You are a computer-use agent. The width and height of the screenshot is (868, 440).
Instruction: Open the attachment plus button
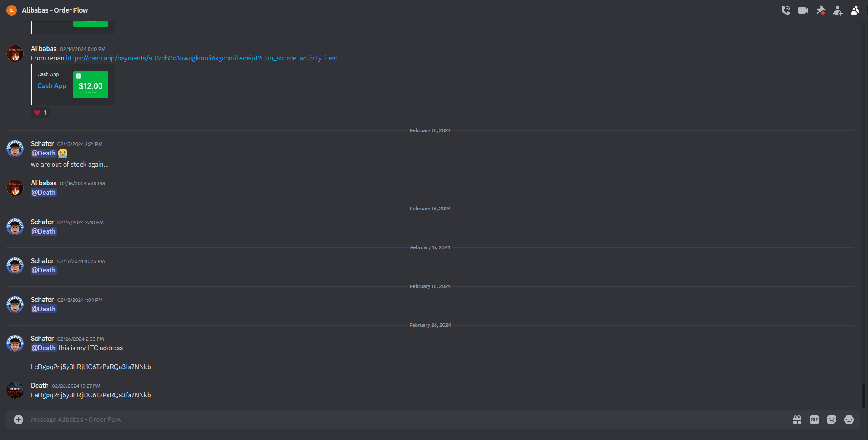pos(19,420)
